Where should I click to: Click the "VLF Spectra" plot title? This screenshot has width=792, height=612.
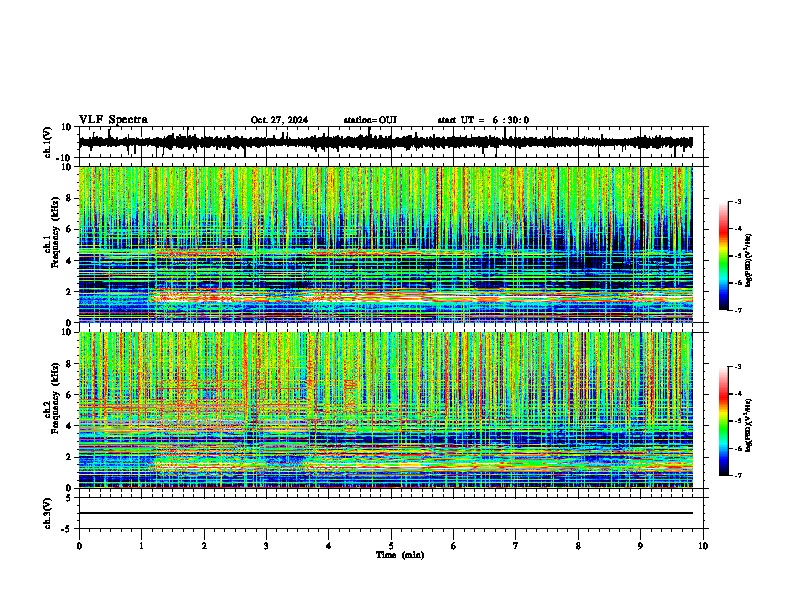click(x=113, y=120)
